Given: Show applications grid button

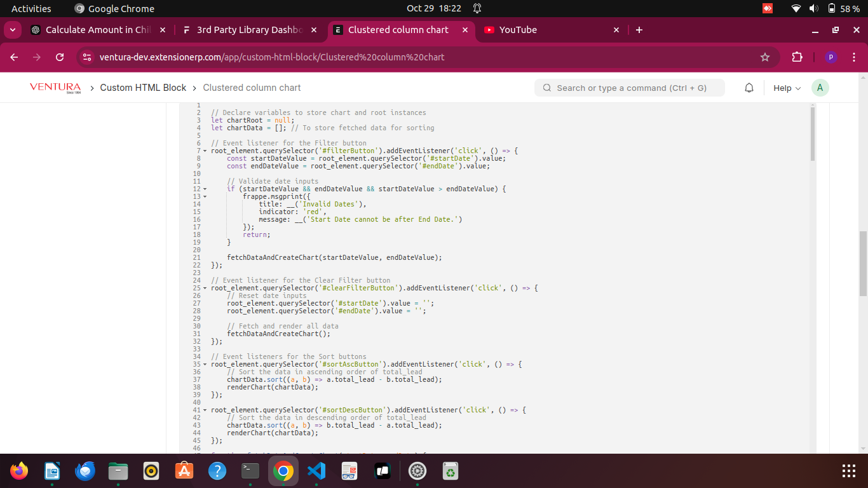Looking at the screenshot, I should (x=848, y=471).
